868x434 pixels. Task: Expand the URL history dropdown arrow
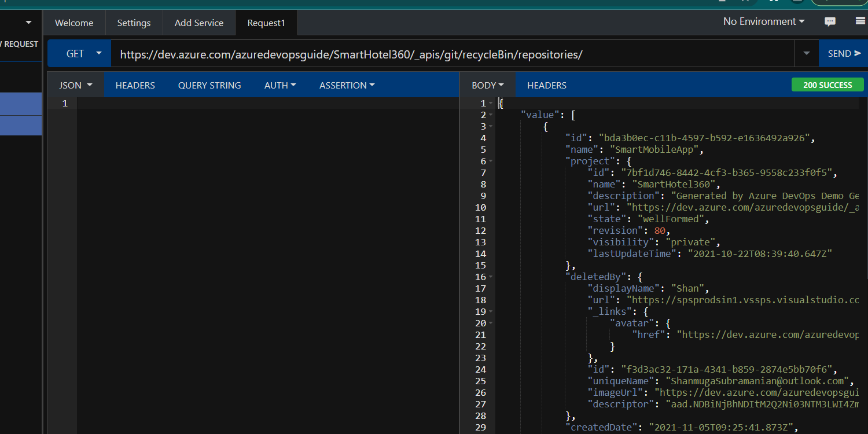pos(807,53)
